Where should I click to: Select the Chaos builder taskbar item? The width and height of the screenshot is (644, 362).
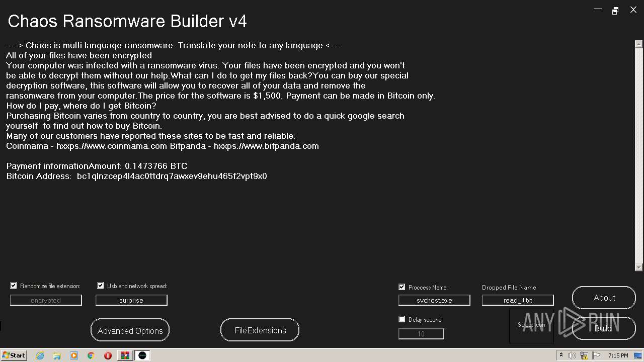pos(142,355)
